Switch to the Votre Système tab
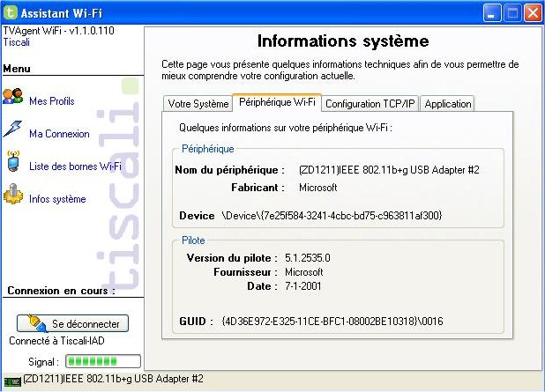Image resolution: width=545 pixels, height=392 pixels. 198,103
